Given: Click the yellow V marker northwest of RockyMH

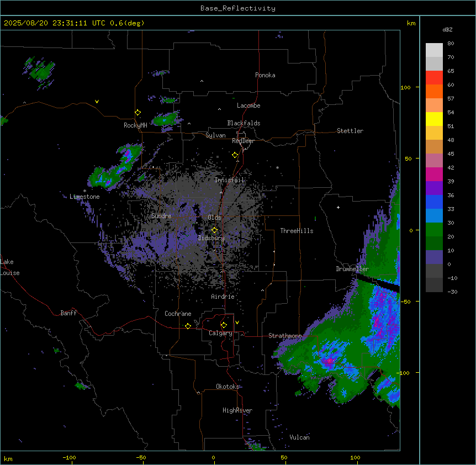Looking at the screenshot, I should (97, 102).
